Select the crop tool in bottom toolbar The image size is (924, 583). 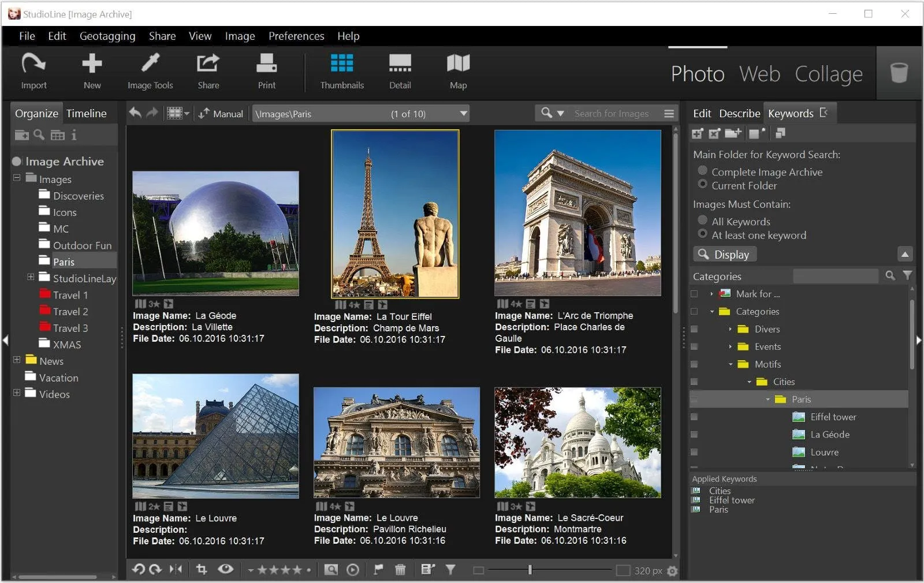point(202,570)
